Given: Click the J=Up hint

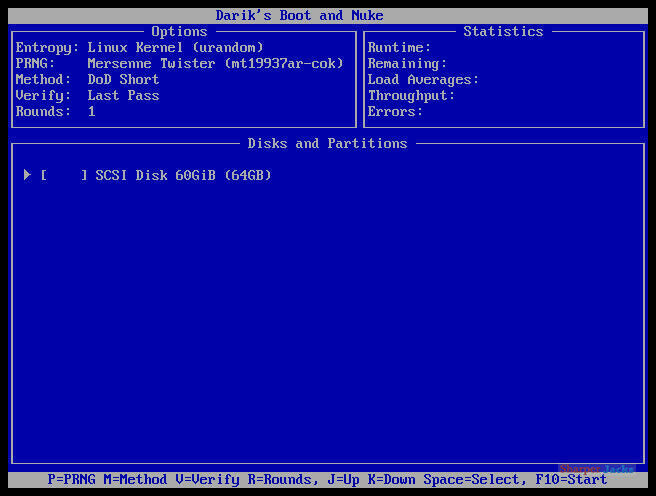Looking at the screenshot, I should point(343,479).
